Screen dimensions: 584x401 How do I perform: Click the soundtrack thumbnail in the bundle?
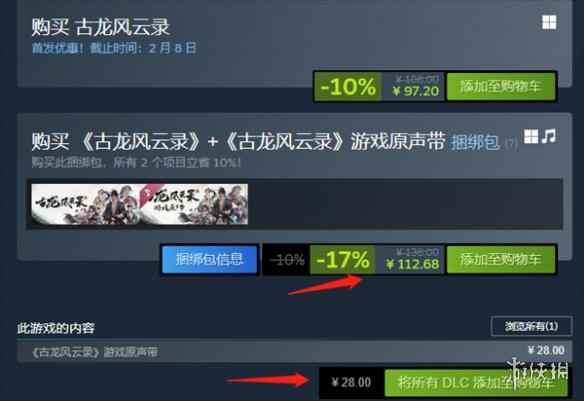coord(194,204)
